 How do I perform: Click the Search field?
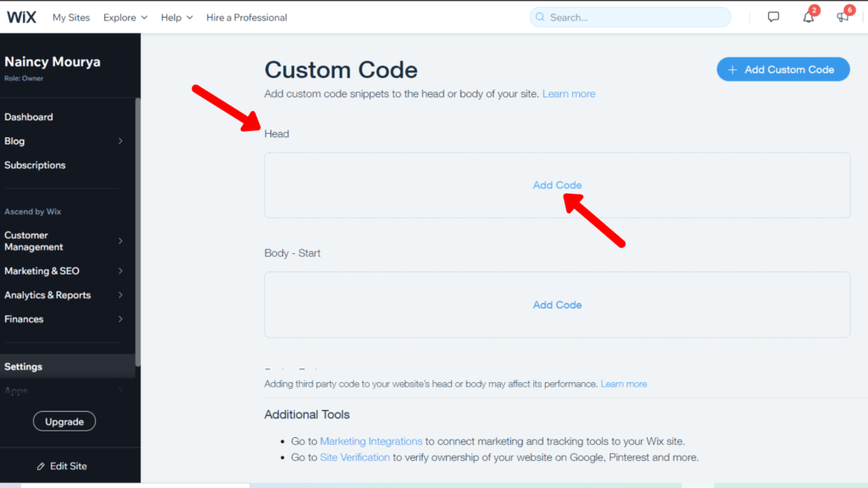tap(630, 17)
